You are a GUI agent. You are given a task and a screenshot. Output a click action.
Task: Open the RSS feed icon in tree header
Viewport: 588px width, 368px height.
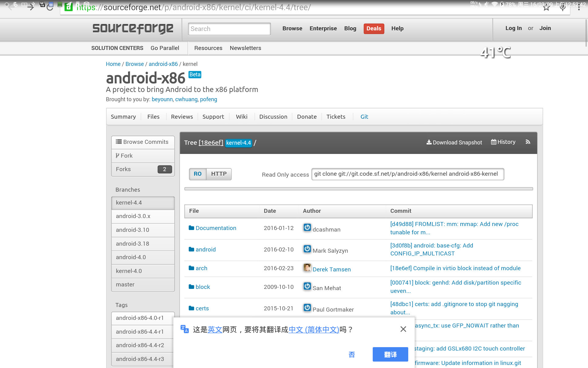(528, 142)
